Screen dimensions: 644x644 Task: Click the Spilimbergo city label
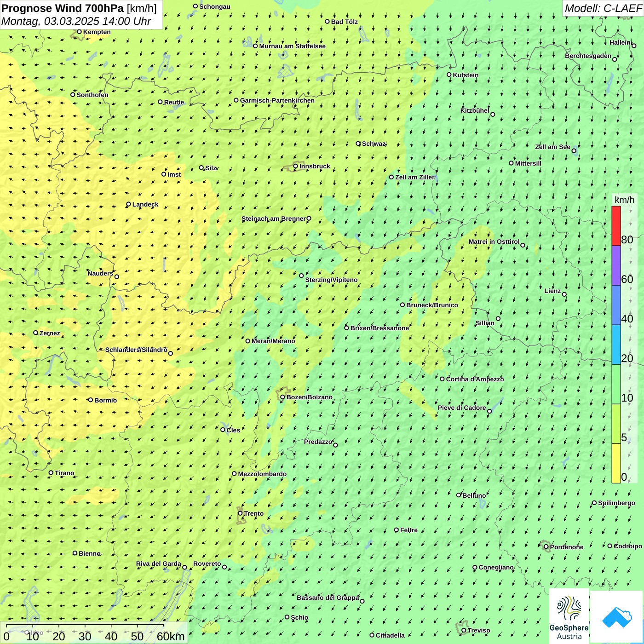pos(616,503)
